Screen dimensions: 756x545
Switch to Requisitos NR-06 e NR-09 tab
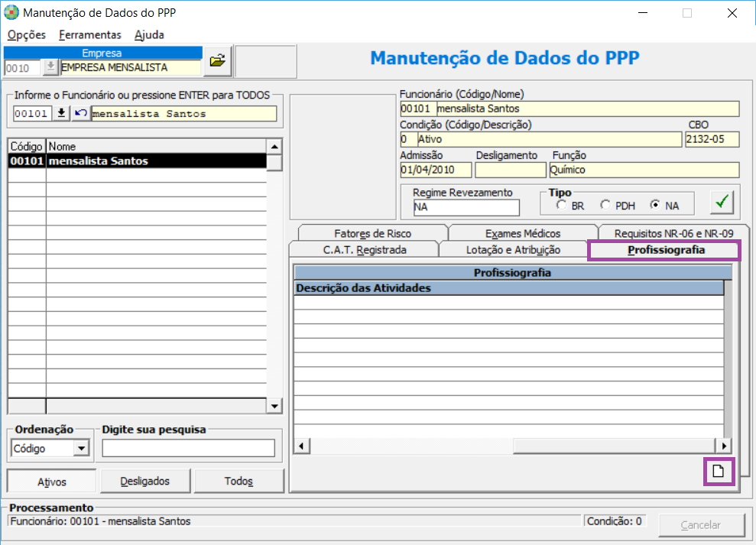(x=673, y=233)
